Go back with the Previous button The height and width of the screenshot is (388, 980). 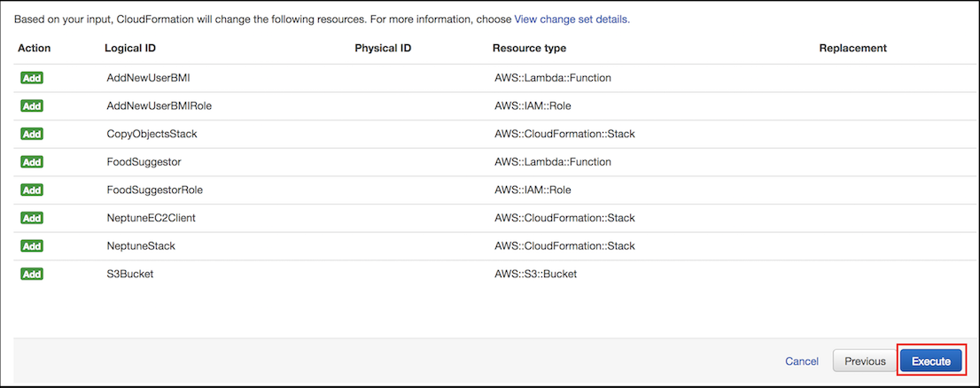coord(865,361)
